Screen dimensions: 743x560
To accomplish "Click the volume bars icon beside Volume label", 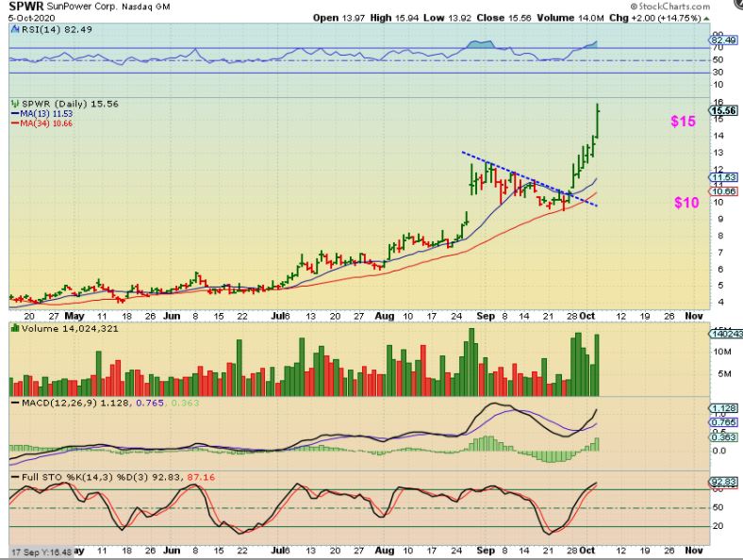I will click(x=15, y=328).
